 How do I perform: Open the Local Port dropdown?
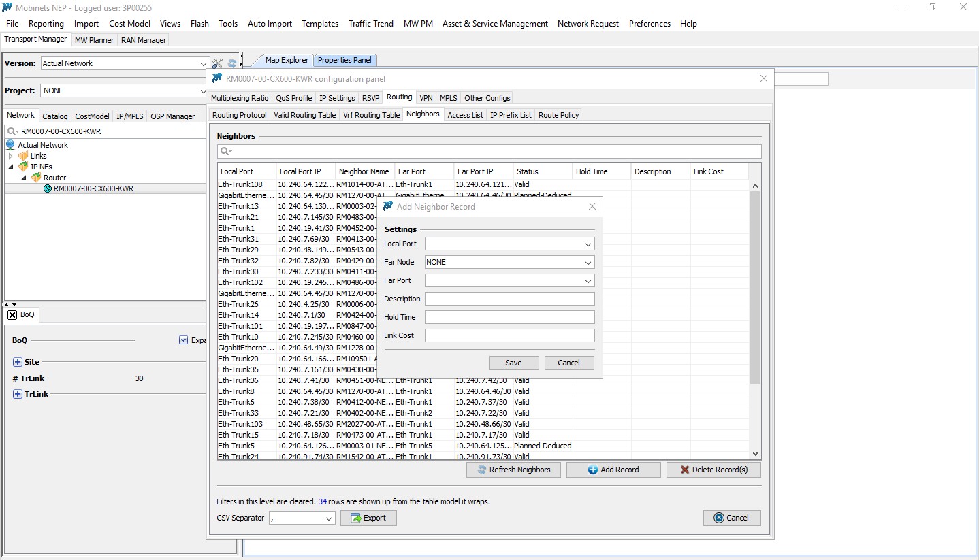[509, 244]
